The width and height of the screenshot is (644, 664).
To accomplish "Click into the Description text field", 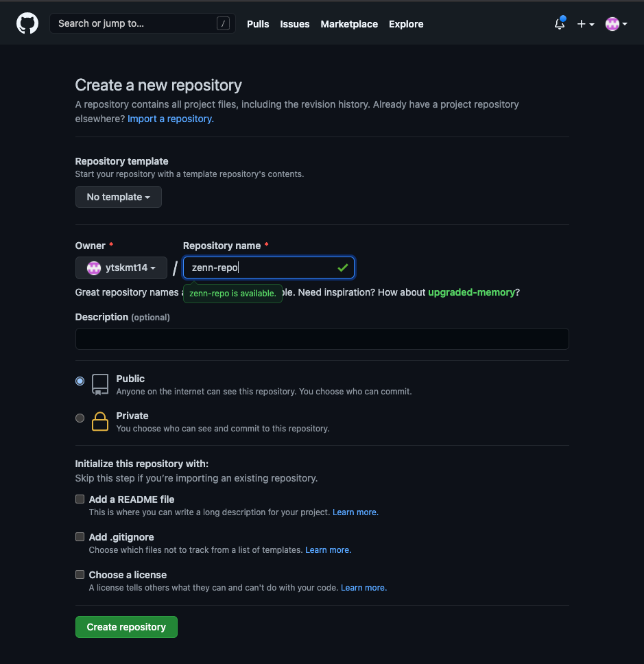I will 322,339.
